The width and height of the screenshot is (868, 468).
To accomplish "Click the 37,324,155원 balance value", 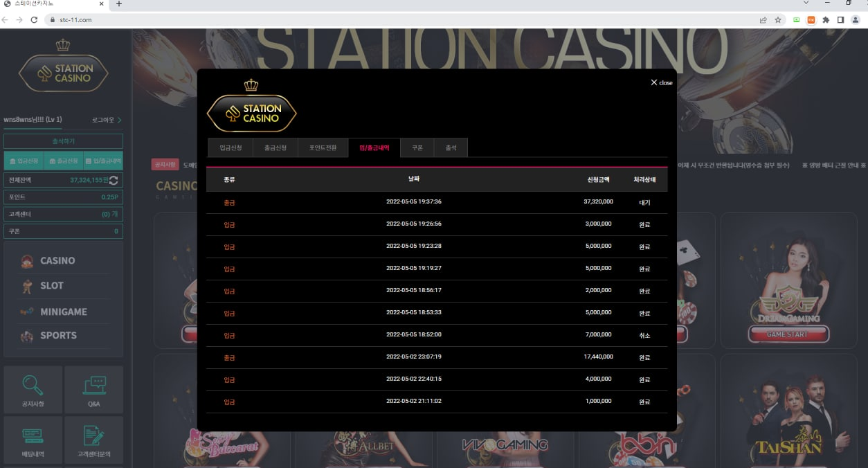I will 89,180.
